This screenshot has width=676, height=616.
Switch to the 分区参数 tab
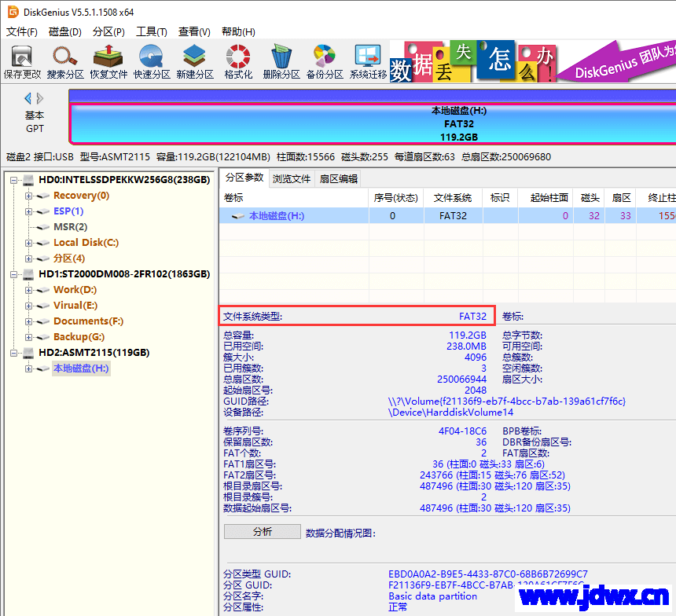[x=244, y=178]
